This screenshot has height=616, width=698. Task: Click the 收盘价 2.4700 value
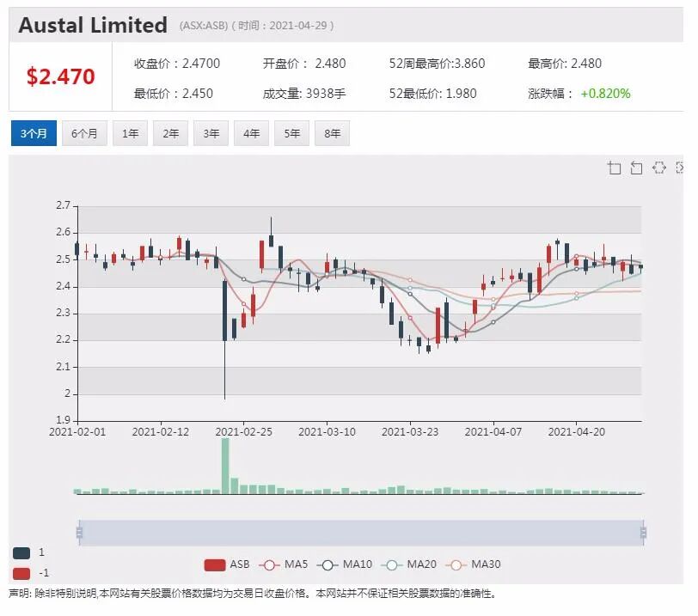pyautogui.click(x=201, y=64)
